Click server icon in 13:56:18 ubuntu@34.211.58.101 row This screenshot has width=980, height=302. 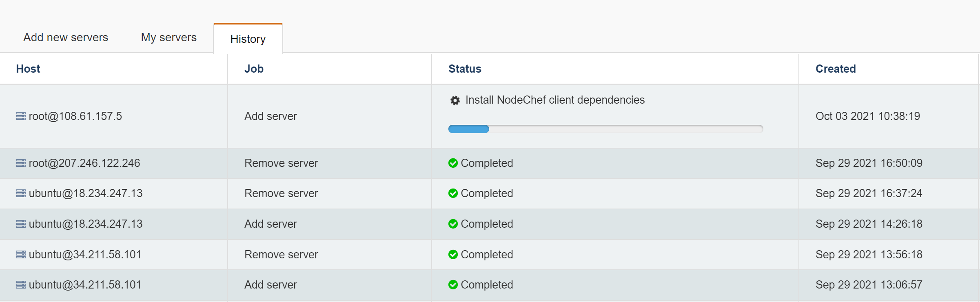(x=21, y=255)
